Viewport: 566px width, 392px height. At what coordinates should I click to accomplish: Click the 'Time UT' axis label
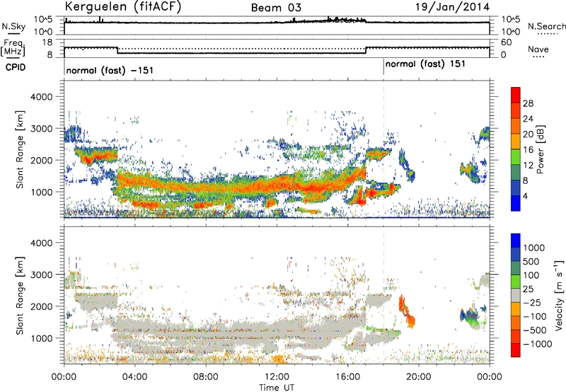tap(277, 387)
